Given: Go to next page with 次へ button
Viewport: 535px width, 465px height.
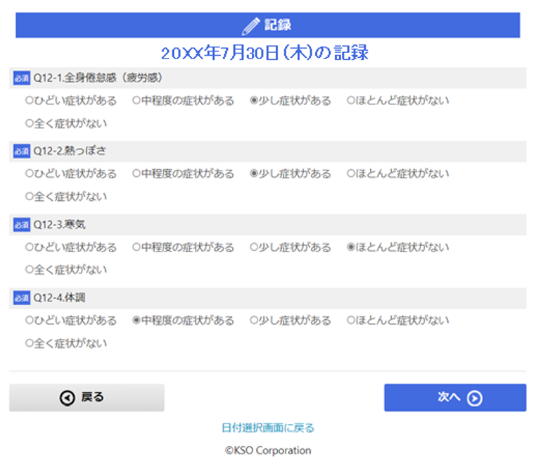Looking at the screenshot, I should 455,397.
